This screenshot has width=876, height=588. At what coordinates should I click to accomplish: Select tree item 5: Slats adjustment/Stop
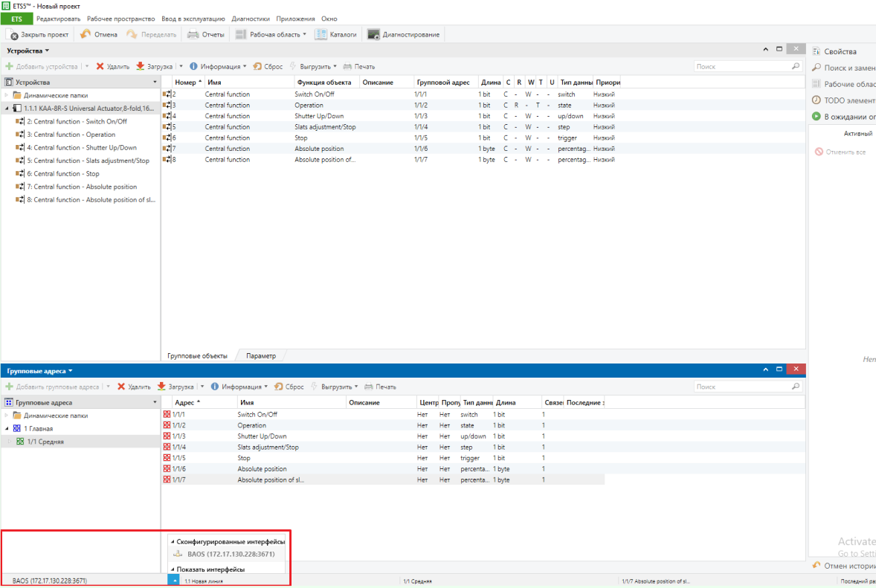[x=88, y=161]
